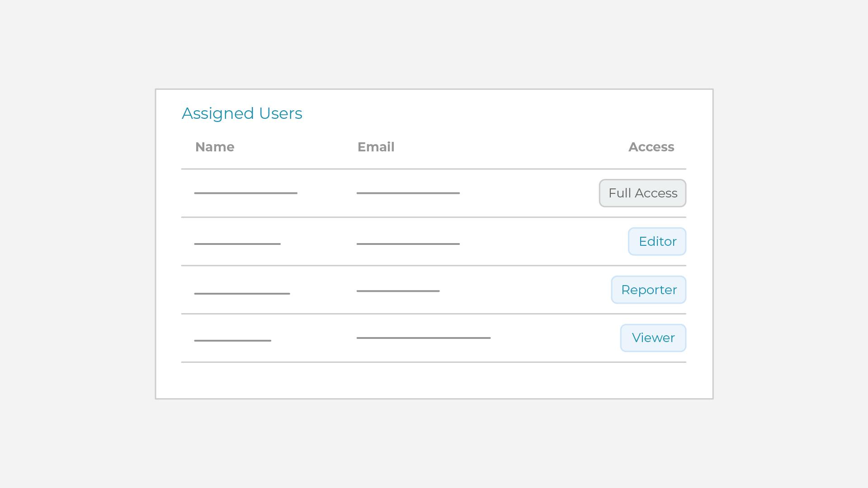Image resolution: width=868 pixels, height=488 pixels.
Task: Click the blank space in the Reporter row
Action: (x=524, y=290)
